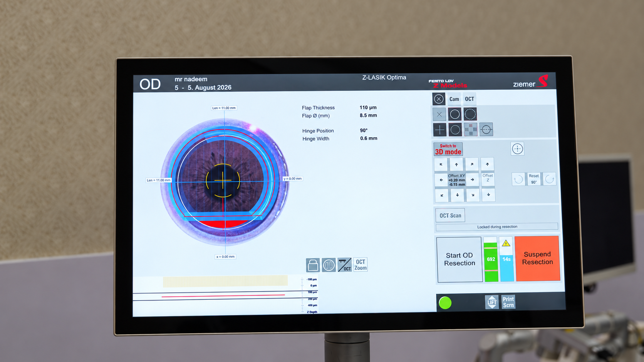This screenshot has width=644, height=362.
Task: Click Start OD Resection
Action: click(459, 259)
